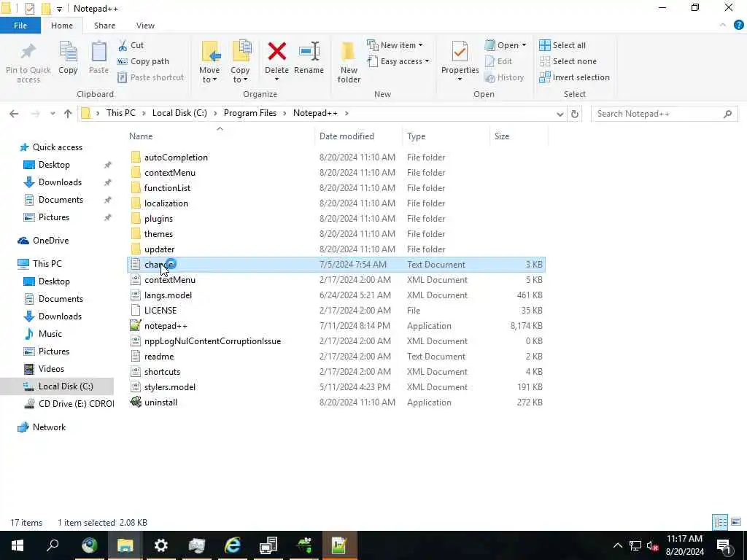
Task: Click the Move to folder icon
Action: coord(210,52)
